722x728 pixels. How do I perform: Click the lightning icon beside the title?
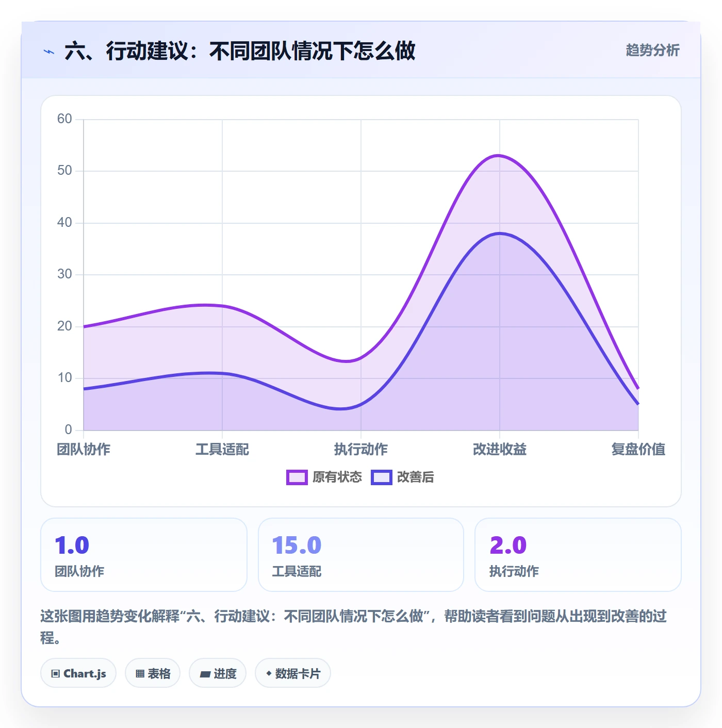49,52
